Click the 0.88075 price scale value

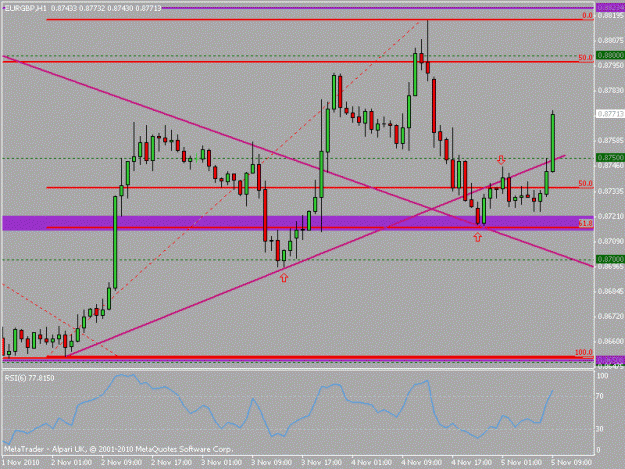click(611, 40)
